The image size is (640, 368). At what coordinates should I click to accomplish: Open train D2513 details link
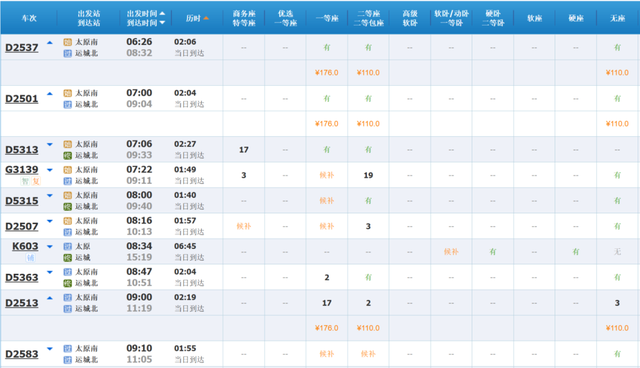pyautogui.click(x=22, y=303)
